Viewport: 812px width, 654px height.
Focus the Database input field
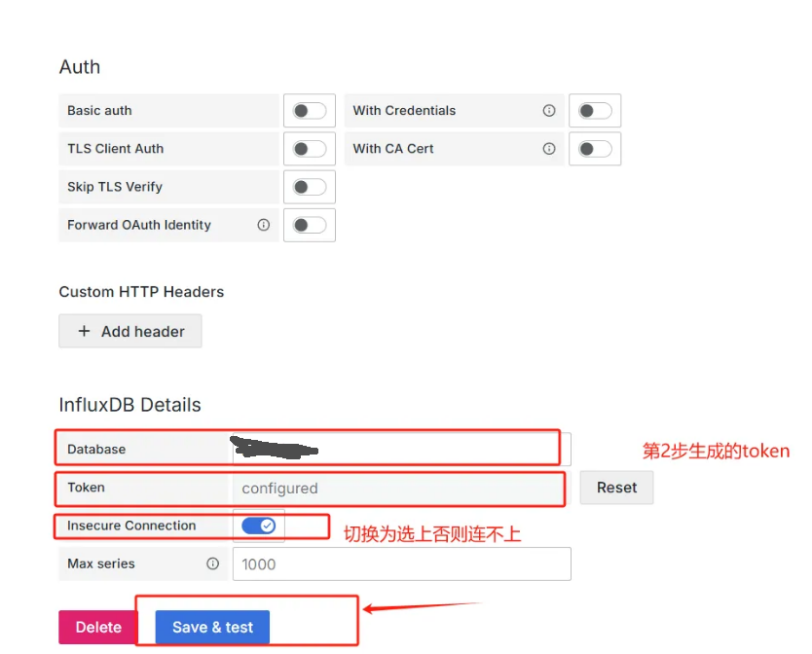[402, 449]
